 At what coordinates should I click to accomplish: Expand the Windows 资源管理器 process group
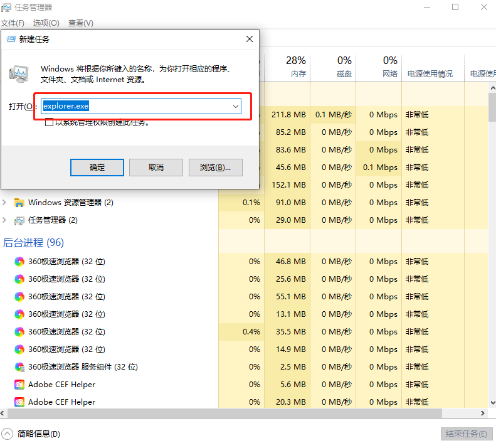[5, 203]
